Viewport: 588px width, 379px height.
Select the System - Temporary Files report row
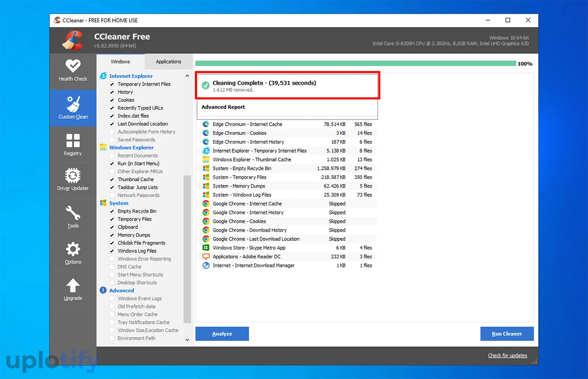click(x=288, y=177)
